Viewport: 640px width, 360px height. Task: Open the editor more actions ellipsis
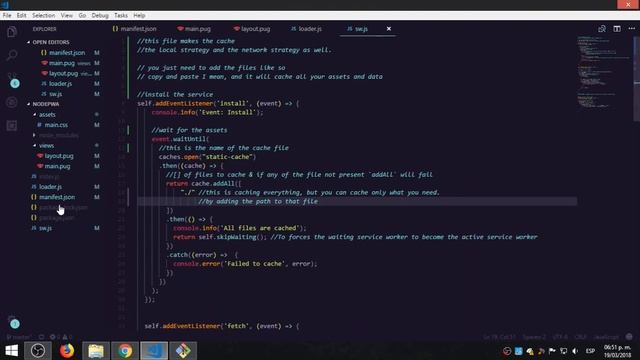point(632,29)
